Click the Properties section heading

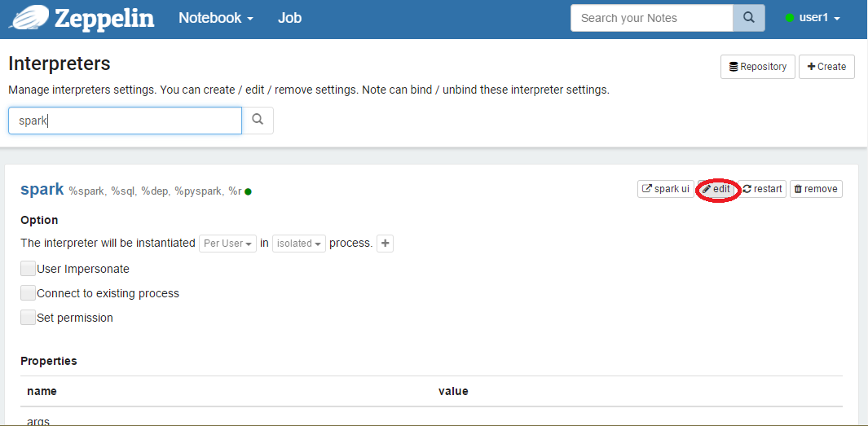coord(49,361)
